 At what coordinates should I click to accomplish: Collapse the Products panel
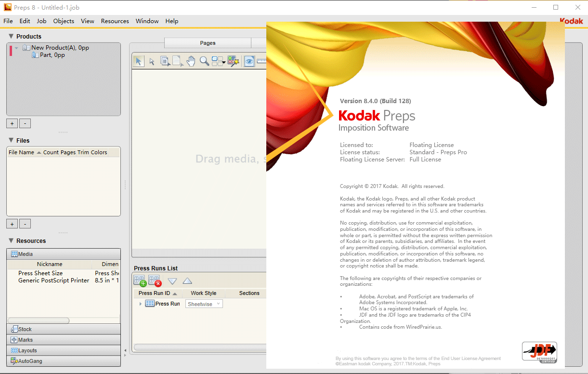click(11, 36)
